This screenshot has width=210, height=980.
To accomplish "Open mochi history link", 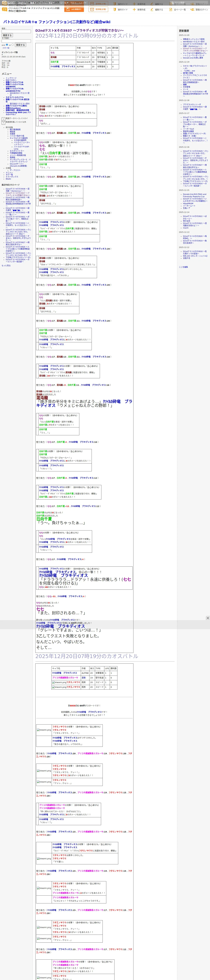I will click(186, 228).
